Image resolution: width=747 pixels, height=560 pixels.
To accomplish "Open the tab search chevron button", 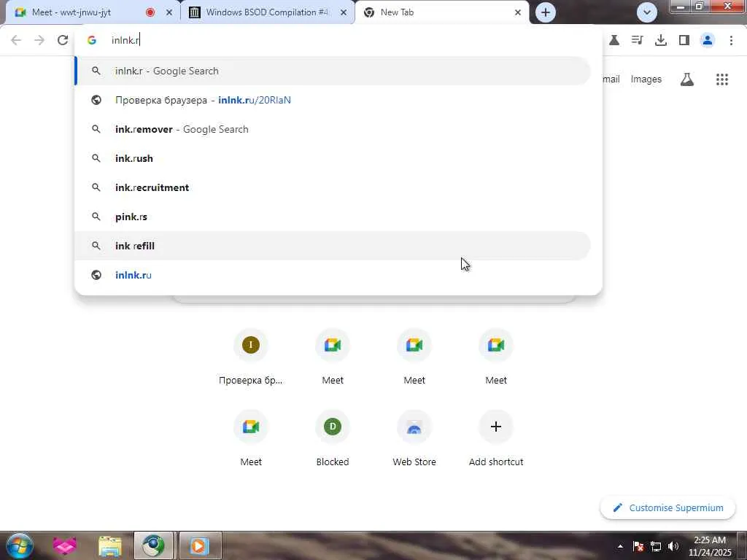I will coord(647,12).
